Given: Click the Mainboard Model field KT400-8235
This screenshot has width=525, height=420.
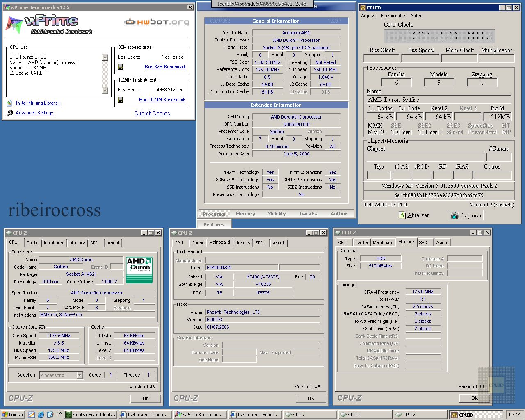Looking at the screenshot, I should [242, 268].
